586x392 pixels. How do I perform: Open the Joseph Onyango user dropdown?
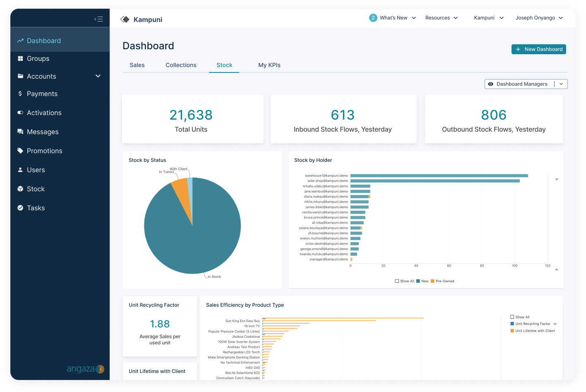pyautogui.click(x=539, y=18)
